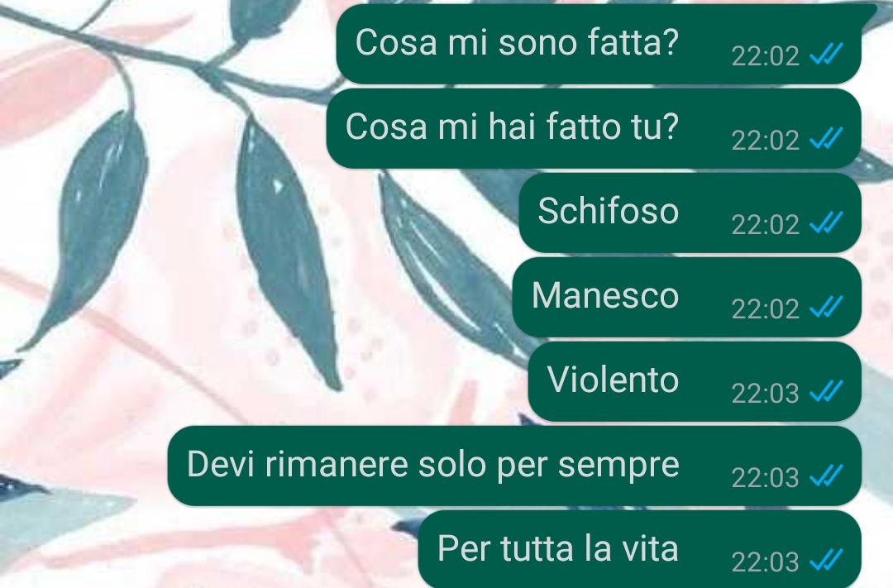Viewport: 893px width, 588px height.
Task: Click read-receipt ticks on 'Cosa mi sono fatta?'
Action: click(x=826, y=54)
